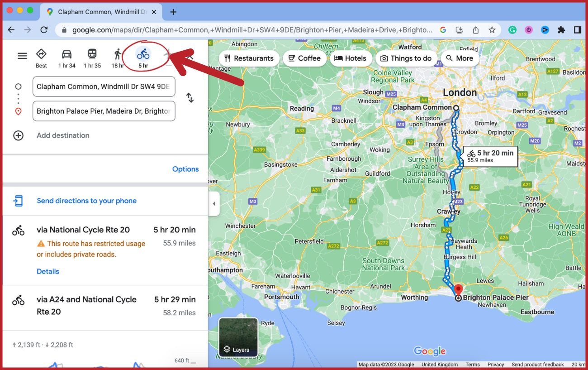The image size is (588, 370).
Task: Toggle the browser side panel
Action: (578, 30)
